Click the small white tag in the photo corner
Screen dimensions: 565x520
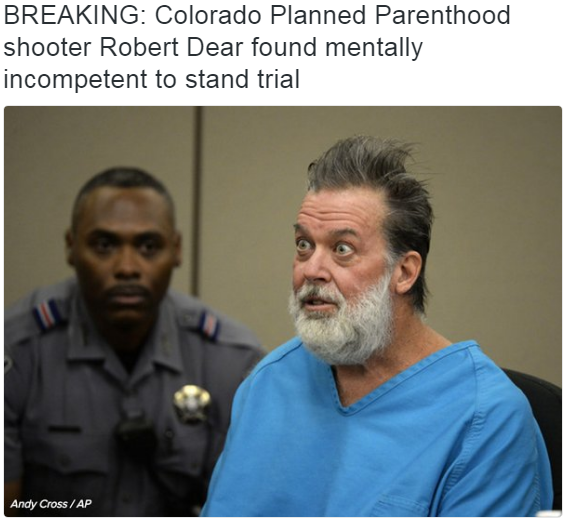(548, 513)
